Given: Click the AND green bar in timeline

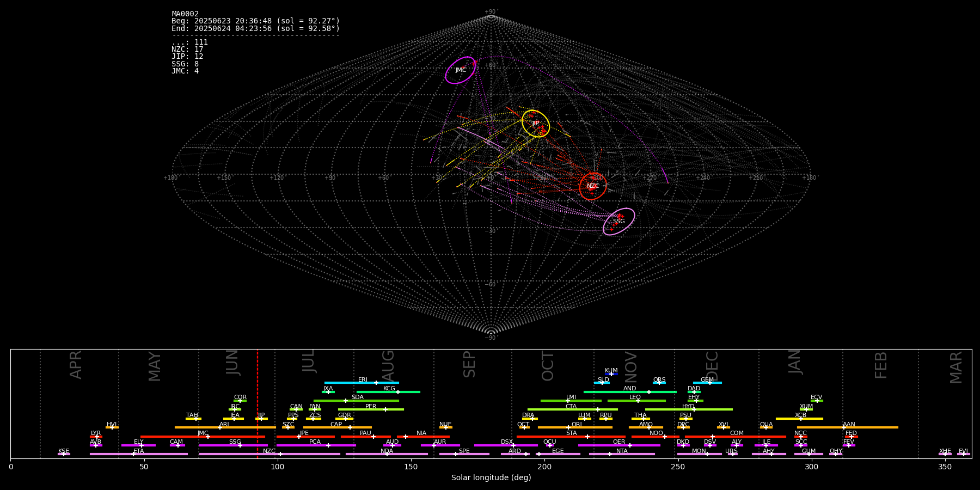Looking at the screenshot, I should click(x=630, y=391).
